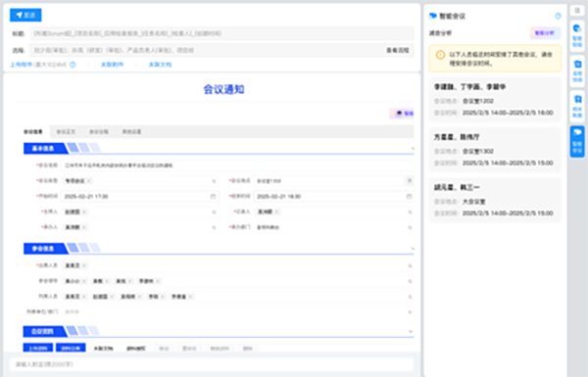Open the active 智能会议 sidebar panel icon
This screenshot has height=377, width=588.
[577, 141]
